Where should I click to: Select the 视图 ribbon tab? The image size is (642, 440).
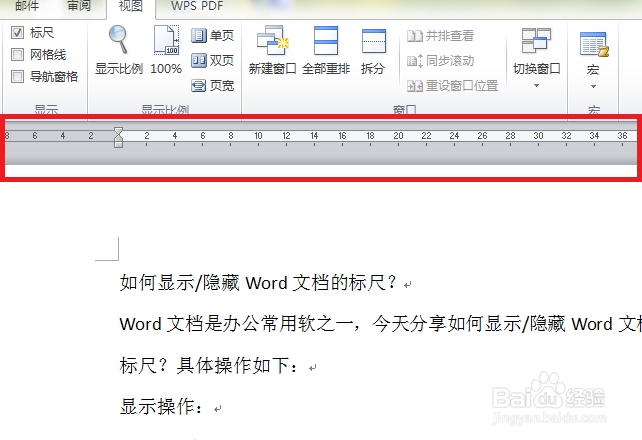(x=131, y=6)
